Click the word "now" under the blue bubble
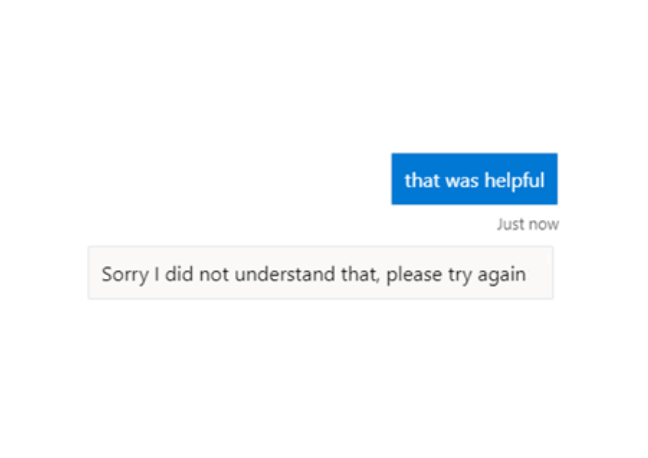648x458 pixels. (543, 224)
